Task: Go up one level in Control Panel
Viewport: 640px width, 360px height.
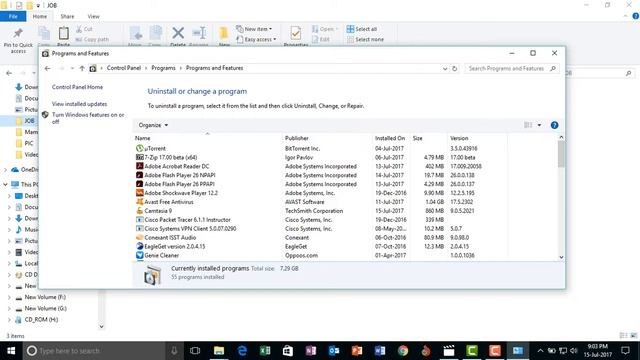Action: coord(82,69)
